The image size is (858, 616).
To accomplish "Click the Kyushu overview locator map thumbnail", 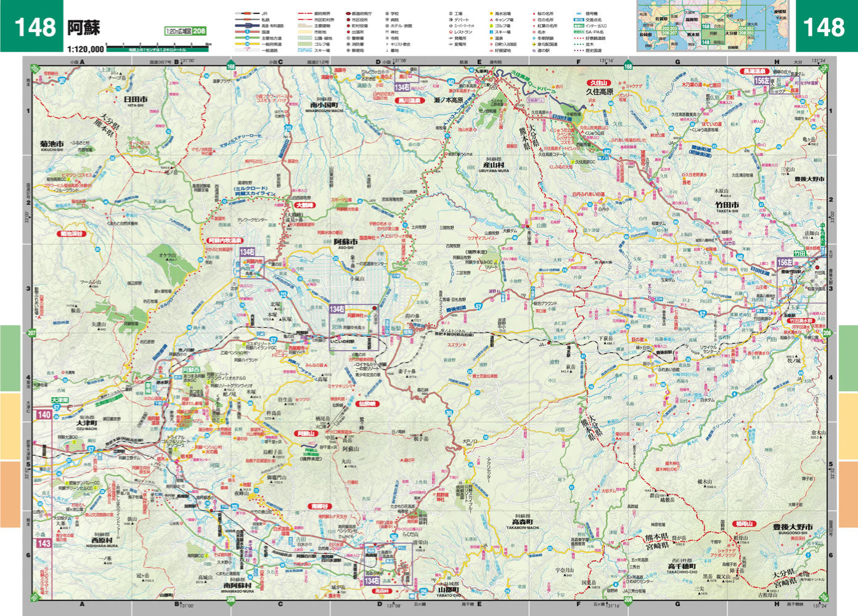I will tap(713, 26).
